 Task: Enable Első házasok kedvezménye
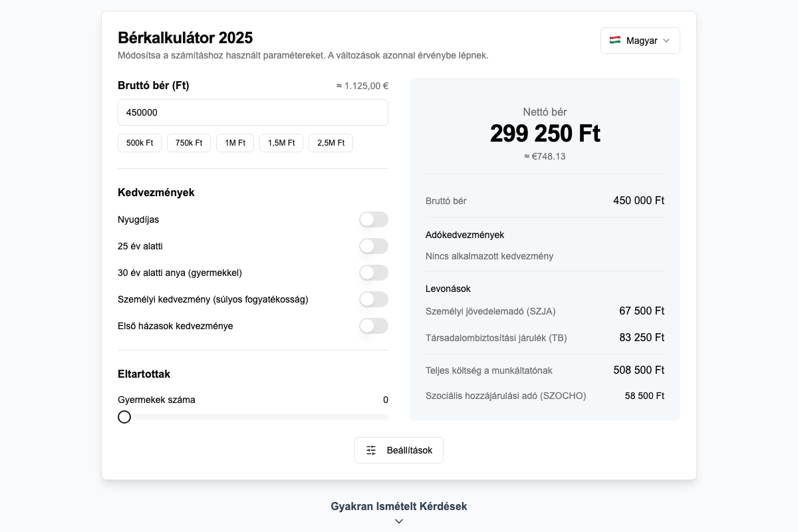pyautogui.click(x=374, y=326)
